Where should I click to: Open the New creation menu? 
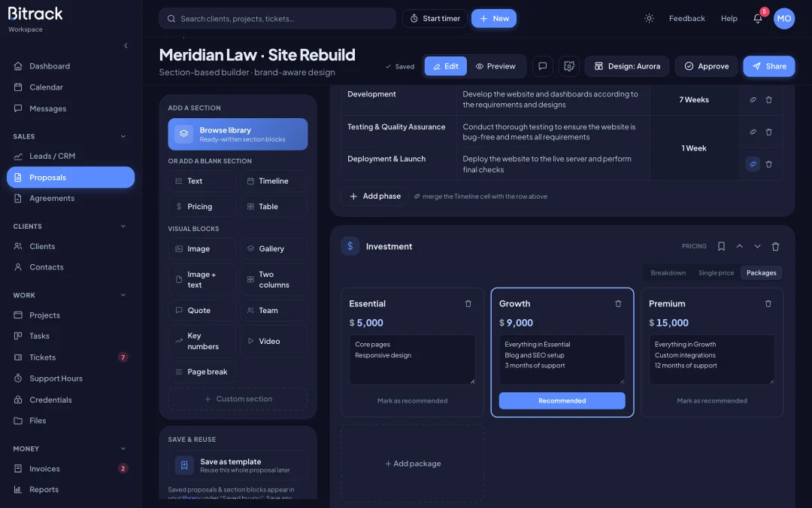click(494, 18)
